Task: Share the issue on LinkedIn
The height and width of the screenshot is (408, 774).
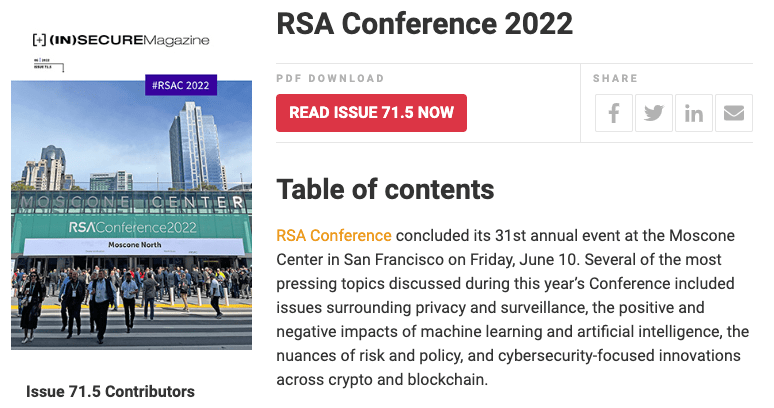Action: [x=694, y=113]
